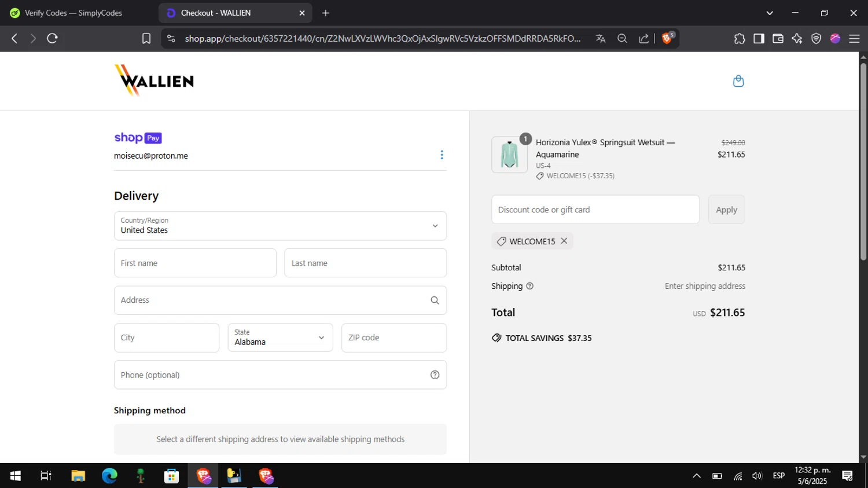
Task: Click the address search magnifier icon
Action: pyautogui.click(x=435, y=300)
